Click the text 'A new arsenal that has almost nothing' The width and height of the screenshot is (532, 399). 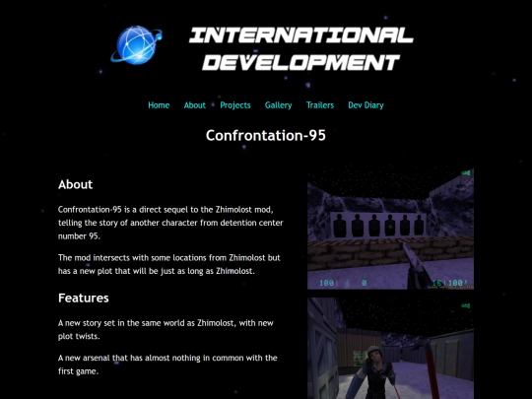click(x=167, y=365)
